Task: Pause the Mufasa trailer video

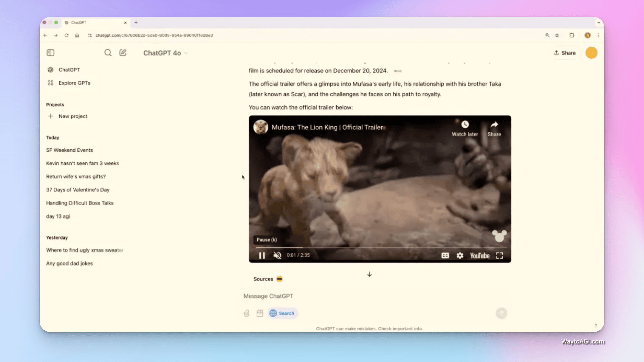Action: click(x=262, y=255)
